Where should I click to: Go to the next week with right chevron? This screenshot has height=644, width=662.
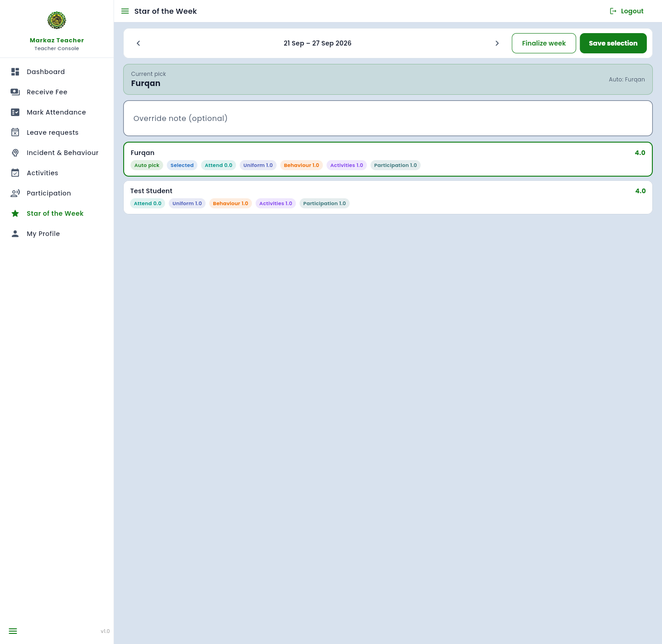497,43
